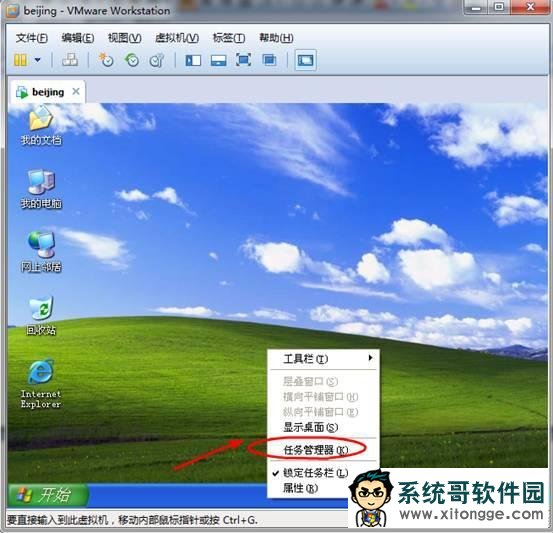Enter full screen mode icon
Screen dimensions: 553x533
[x=243, y=60]
